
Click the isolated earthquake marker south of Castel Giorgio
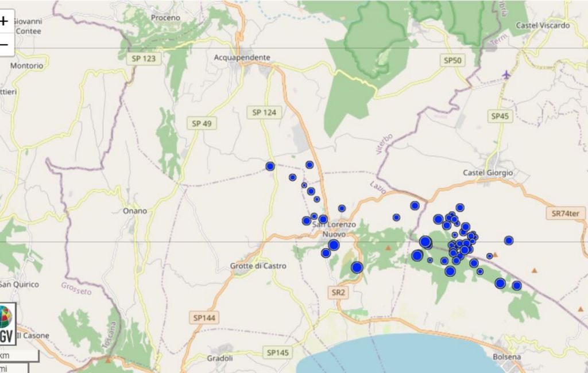coord(509,240)
